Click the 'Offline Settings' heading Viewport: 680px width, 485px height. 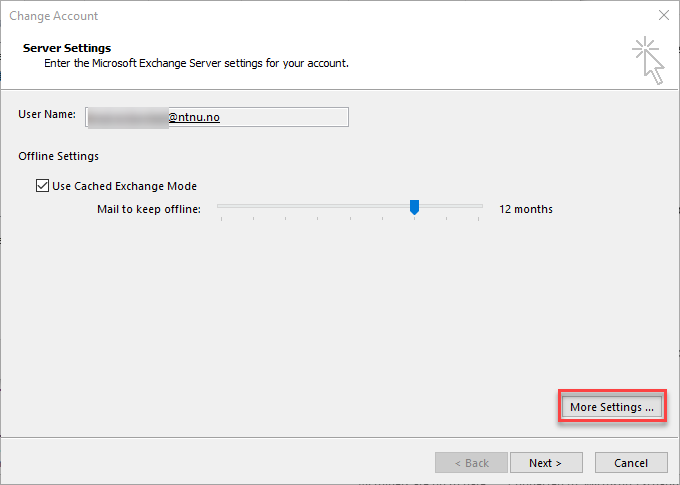[59, 156]
